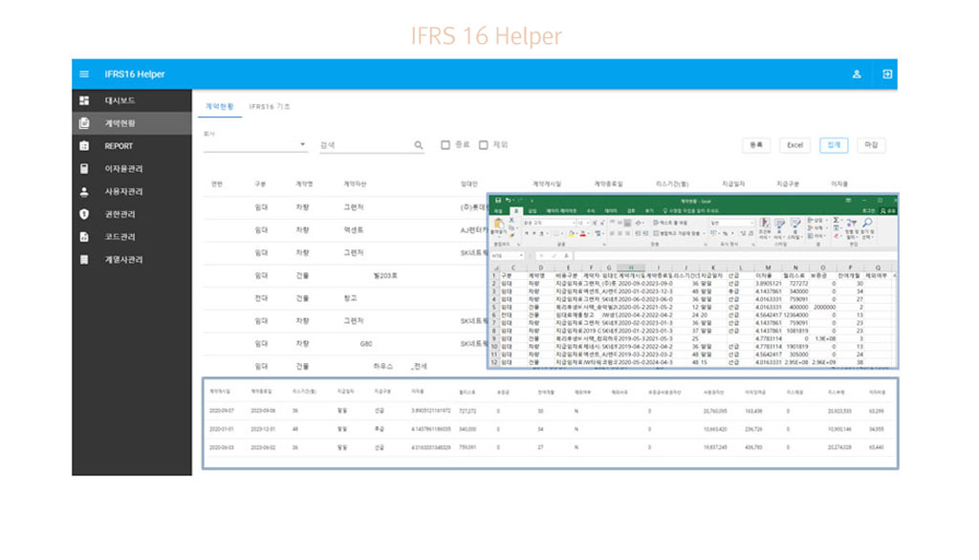Expand the 회사 company dropdown
The height and width of the screenshot is (560, 979).
tap(303, 145)
